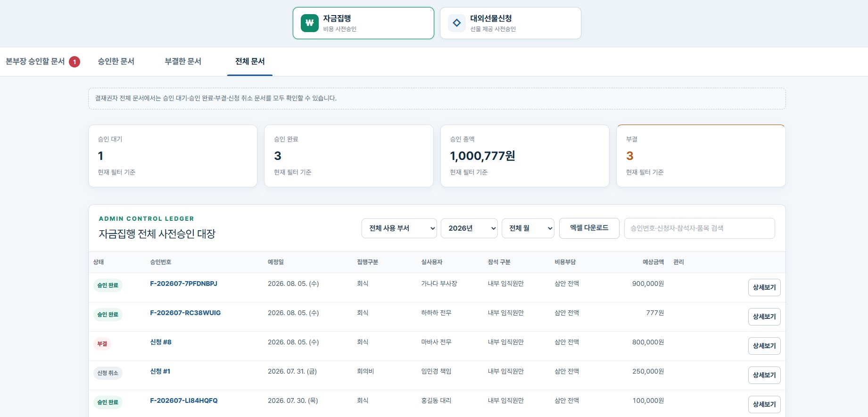The width and height of the screenshot is (868, 417).
Task: Select the 전체 문서 tab
Action: click(x=250, y=61)
